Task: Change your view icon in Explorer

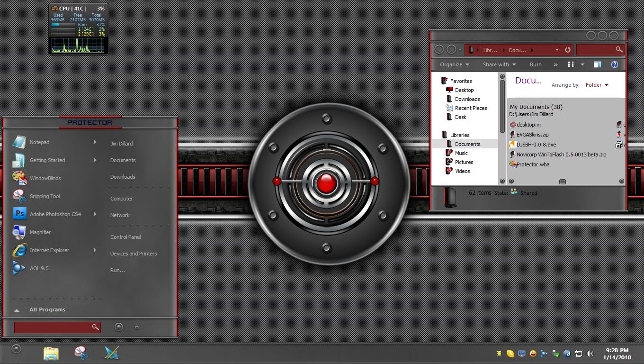Action: tap(571, 64)
